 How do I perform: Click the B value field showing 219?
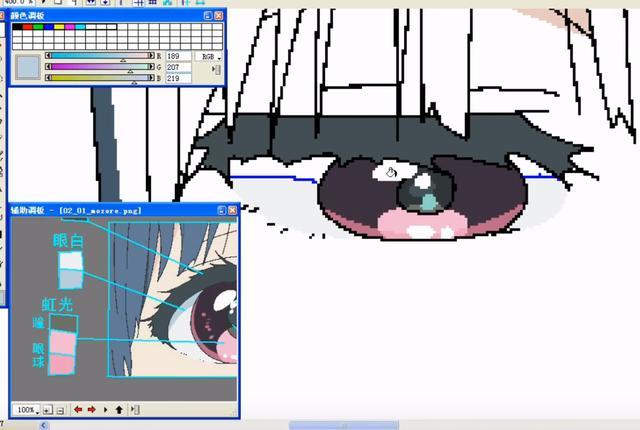pos(178,78)
